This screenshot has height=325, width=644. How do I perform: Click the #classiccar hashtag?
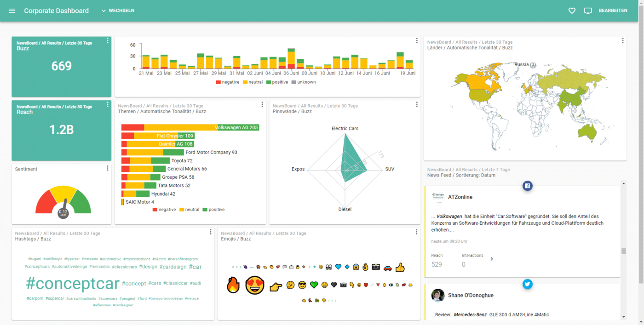(175, 283)
